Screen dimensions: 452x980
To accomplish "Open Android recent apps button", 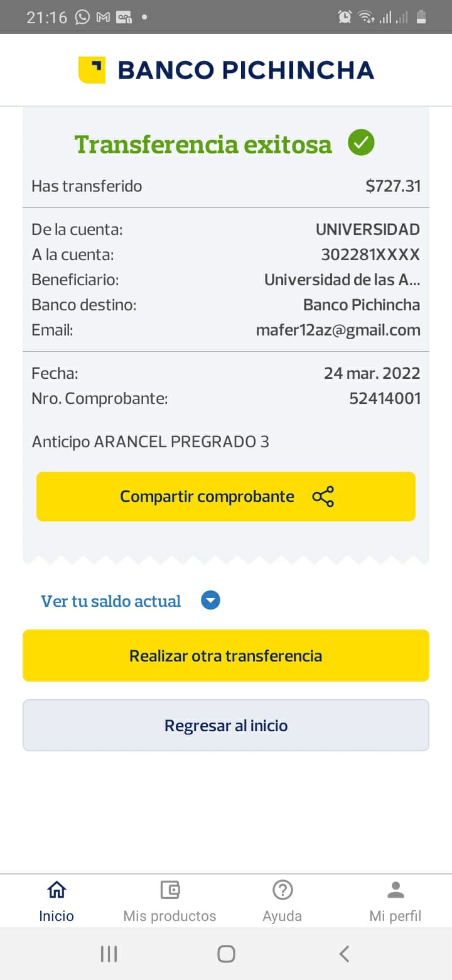I will 109,954.
